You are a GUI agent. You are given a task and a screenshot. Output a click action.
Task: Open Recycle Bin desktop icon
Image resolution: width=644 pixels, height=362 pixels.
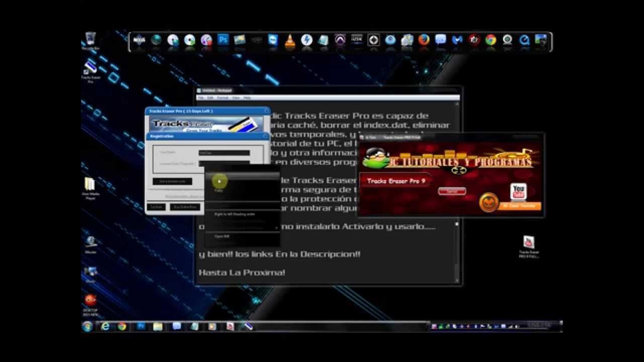click(x=91, y=41)
